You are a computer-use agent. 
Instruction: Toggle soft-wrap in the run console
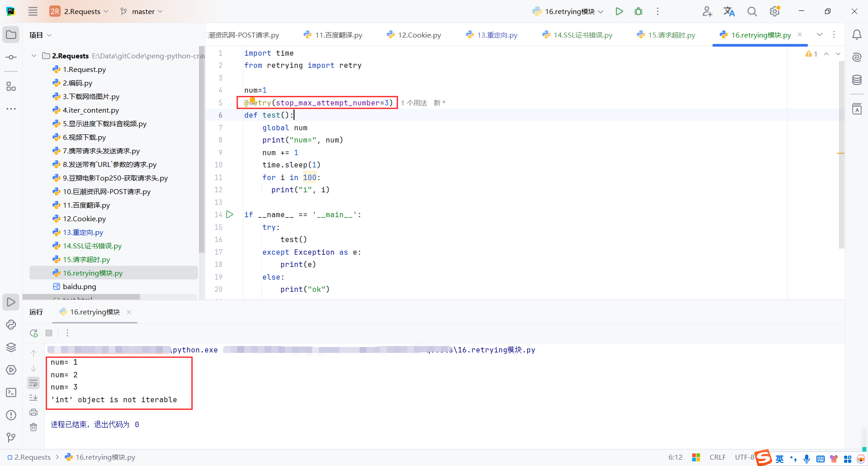coord(33,383)
